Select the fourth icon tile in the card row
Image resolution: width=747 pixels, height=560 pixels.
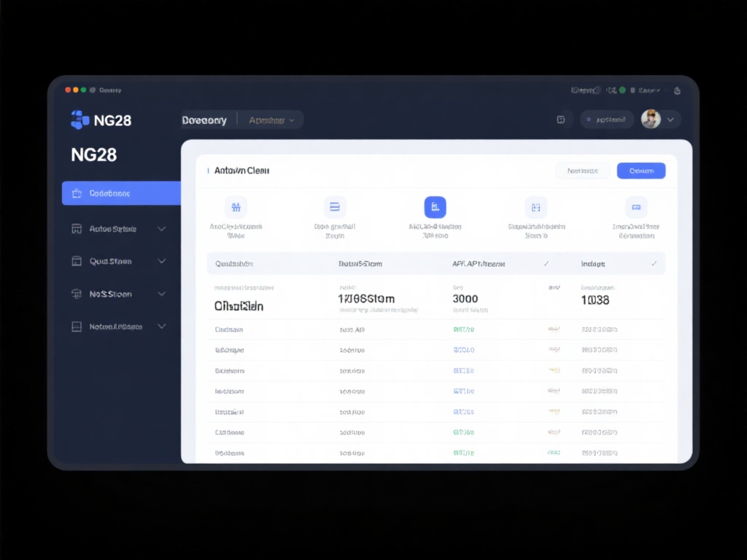coord(535,207)
